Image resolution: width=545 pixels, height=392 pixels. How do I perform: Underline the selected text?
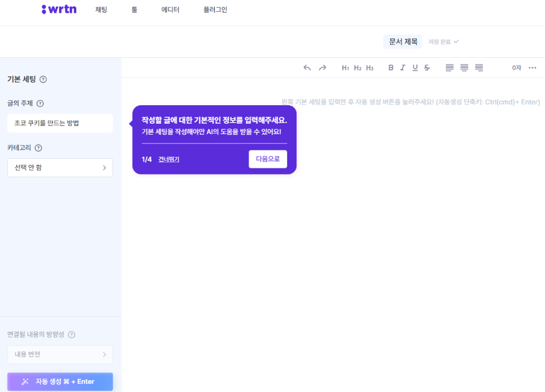point(415,67)
